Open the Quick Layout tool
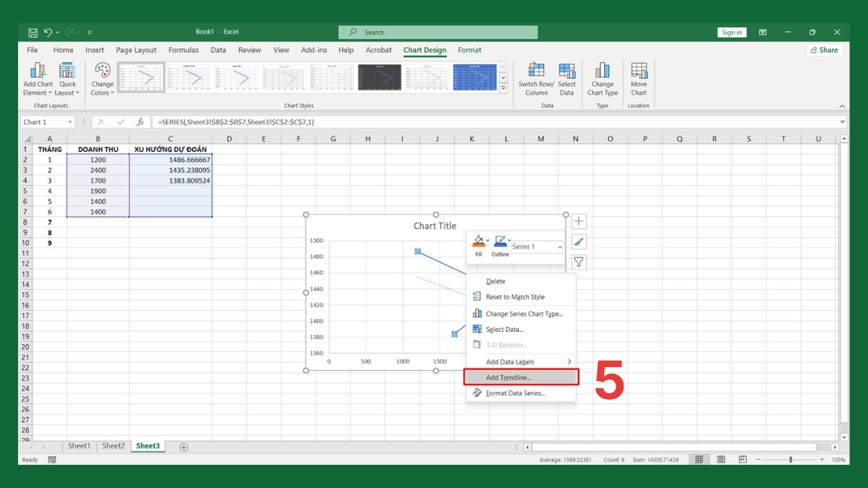The width and height of the screenshot is (868, 488). tap(67, 71)
